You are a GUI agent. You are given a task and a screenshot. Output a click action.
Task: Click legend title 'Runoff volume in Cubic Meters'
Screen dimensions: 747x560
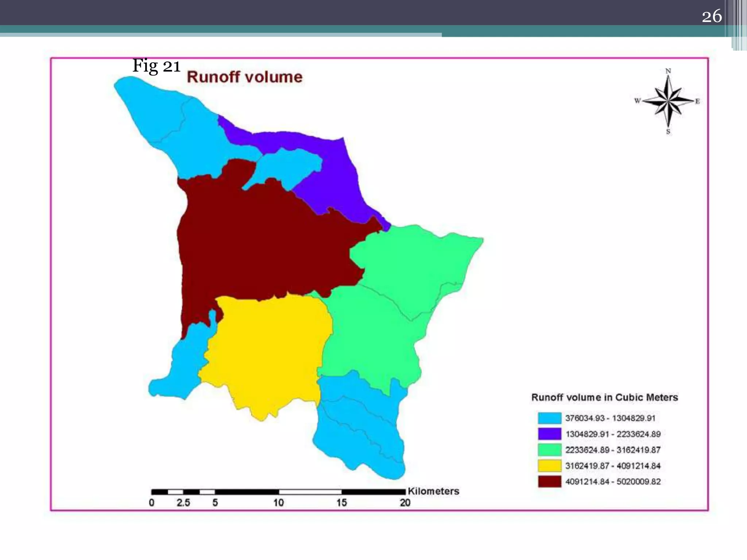604,397
